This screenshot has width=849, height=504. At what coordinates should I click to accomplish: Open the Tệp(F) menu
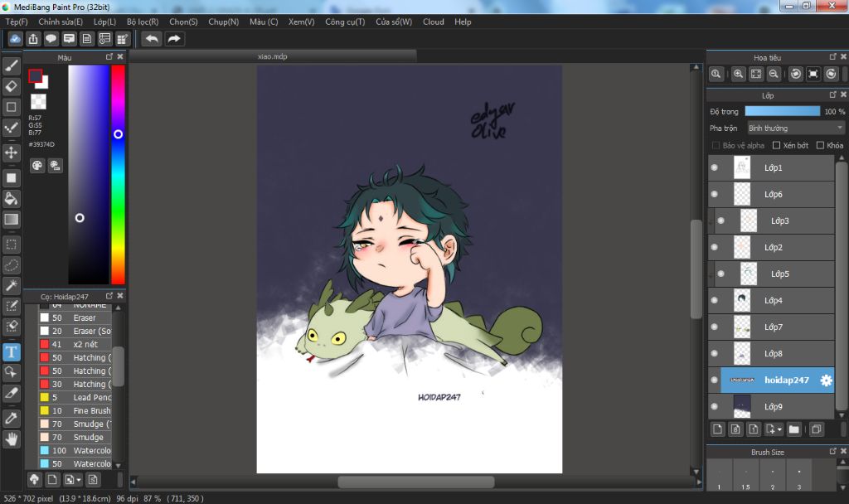coord(17,22)
